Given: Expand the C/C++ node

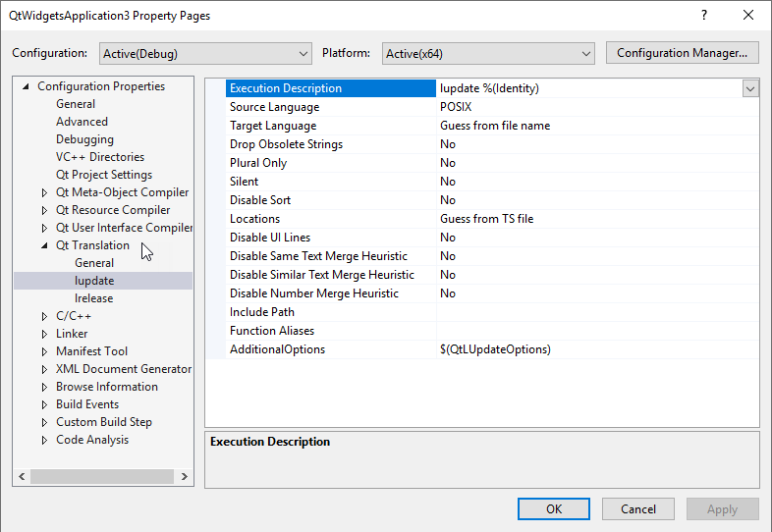Looking at the screenshot, I should pyautogui.click(x=44, y=316).
